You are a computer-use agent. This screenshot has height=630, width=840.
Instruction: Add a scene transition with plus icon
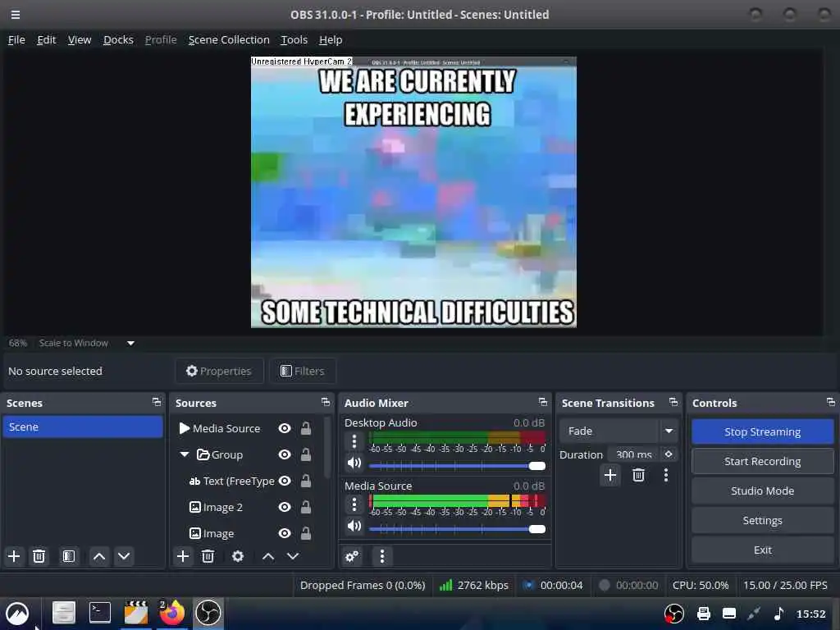pos(609,475)
